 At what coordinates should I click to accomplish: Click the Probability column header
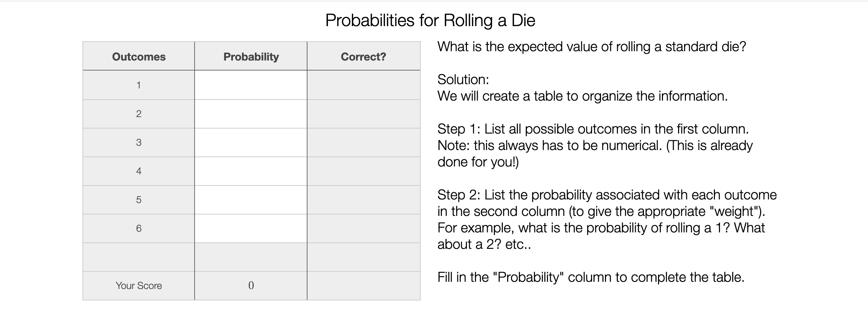251,56
